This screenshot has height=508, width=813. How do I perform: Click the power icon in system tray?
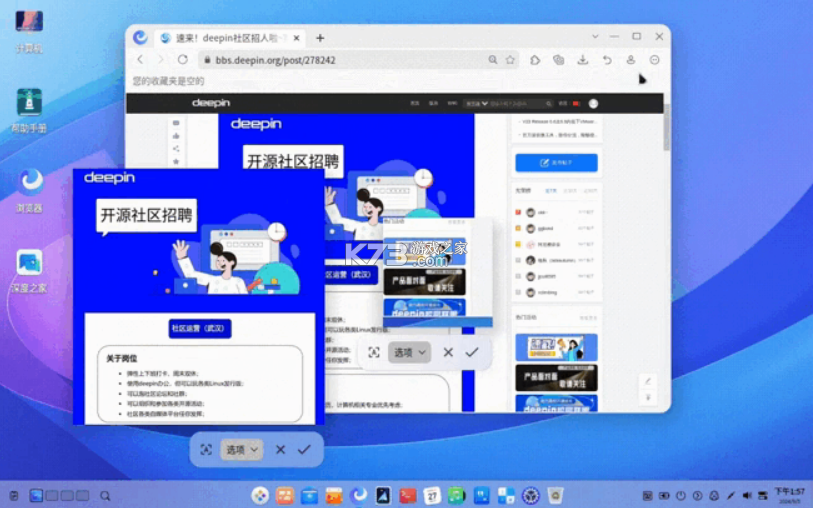tap(681, 496)
